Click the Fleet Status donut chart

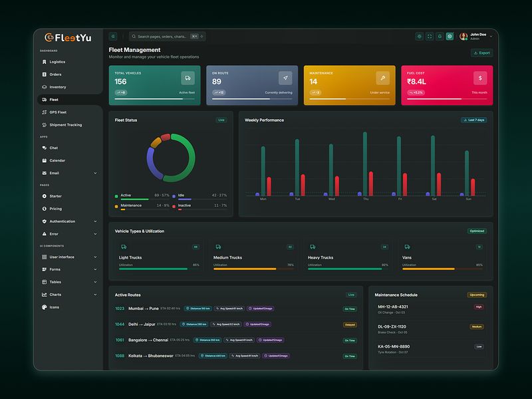pyautogui.click(x=171, y=158)
